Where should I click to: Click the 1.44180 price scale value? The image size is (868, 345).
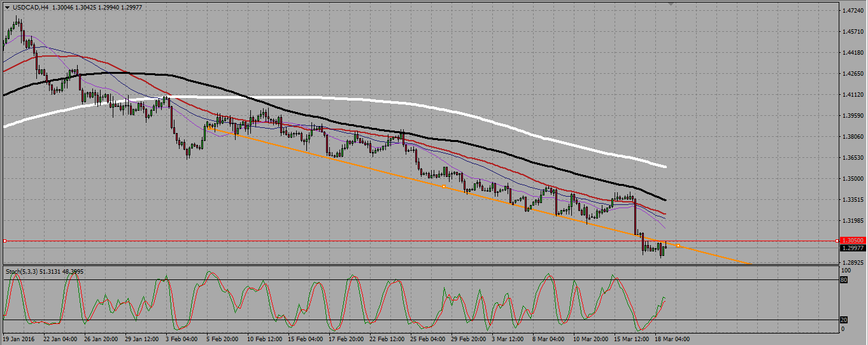[853, 53]
